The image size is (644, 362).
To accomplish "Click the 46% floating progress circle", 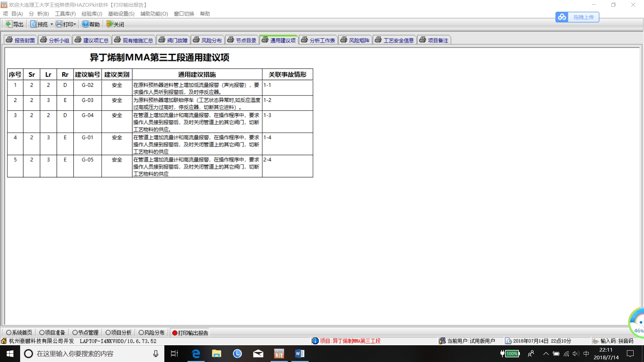I will (638, 322).
